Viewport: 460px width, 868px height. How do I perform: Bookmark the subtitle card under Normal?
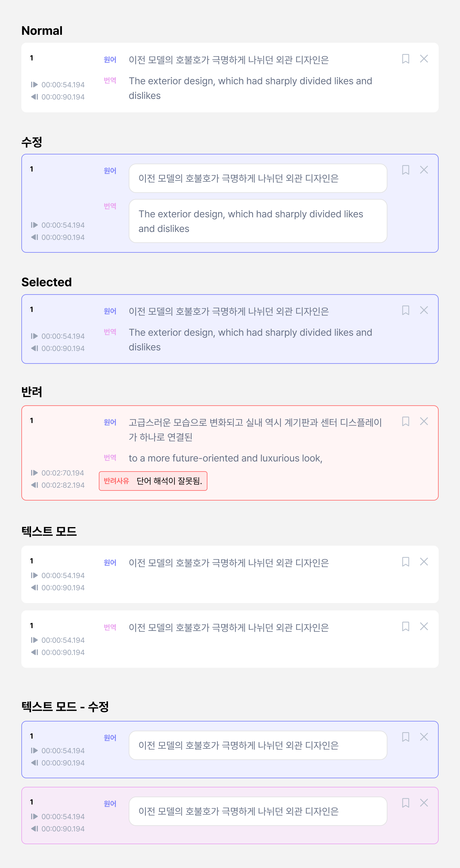405,59
